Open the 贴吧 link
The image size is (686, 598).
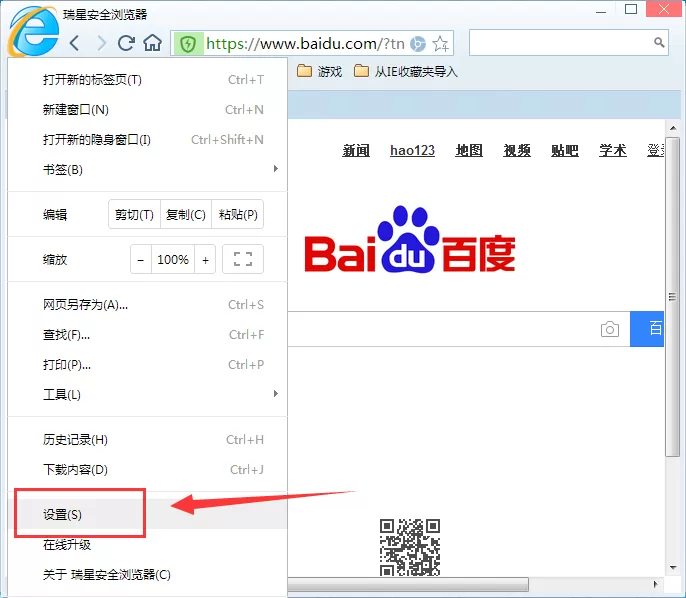(565, 150)
